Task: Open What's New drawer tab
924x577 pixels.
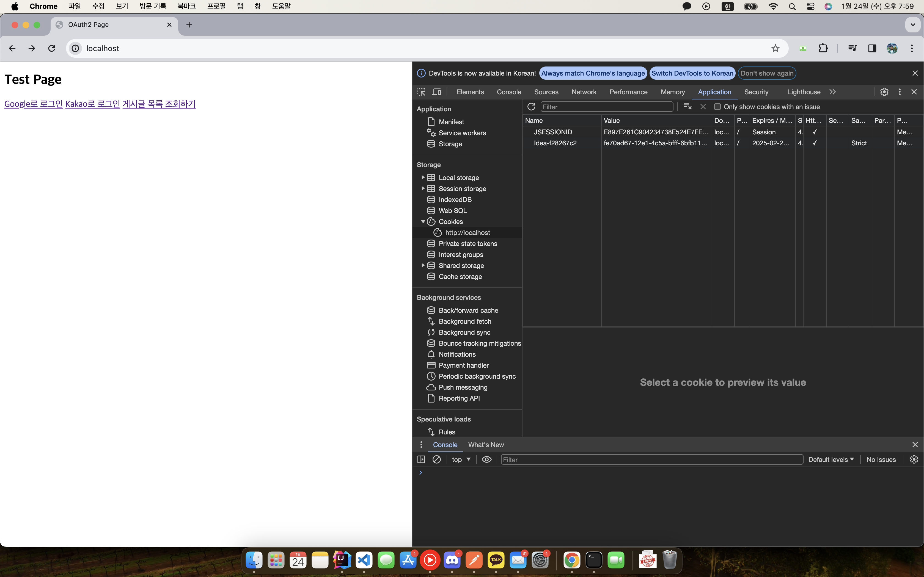Action: tap(486, 445)
